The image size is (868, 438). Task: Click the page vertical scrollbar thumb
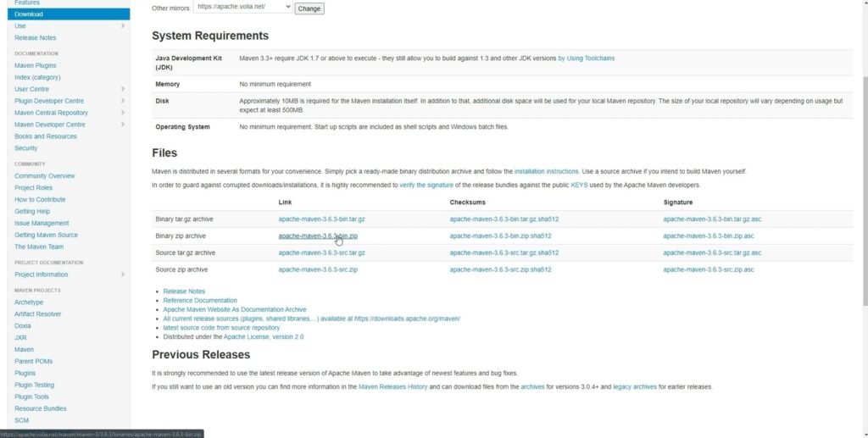tap(865, 191)
